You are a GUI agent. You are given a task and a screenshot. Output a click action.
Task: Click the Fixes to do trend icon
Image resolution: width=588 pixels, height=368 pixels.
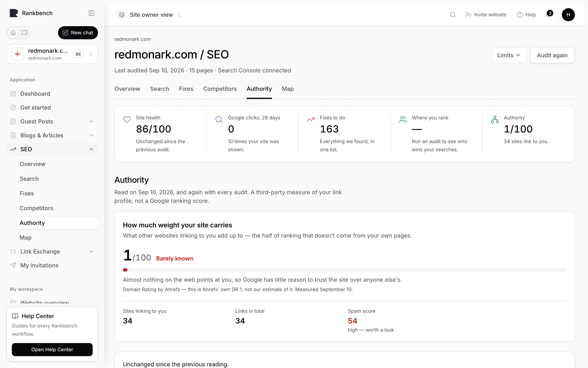pyautogui.click(x=311, y=119)
